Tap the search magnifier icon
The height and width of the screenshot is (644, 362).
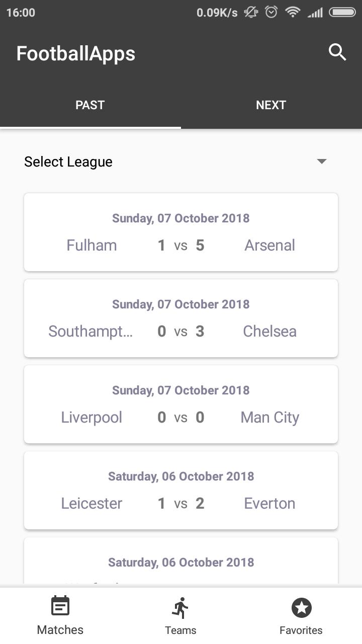pos(337,52)
